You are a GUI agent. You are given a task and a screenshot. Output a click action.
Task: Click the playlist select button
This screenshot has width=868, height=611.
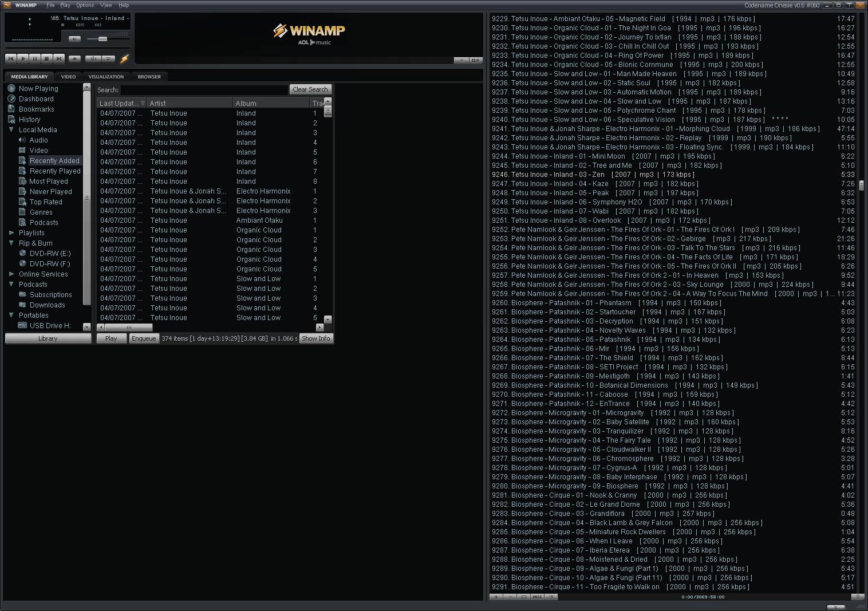(523, 597)
